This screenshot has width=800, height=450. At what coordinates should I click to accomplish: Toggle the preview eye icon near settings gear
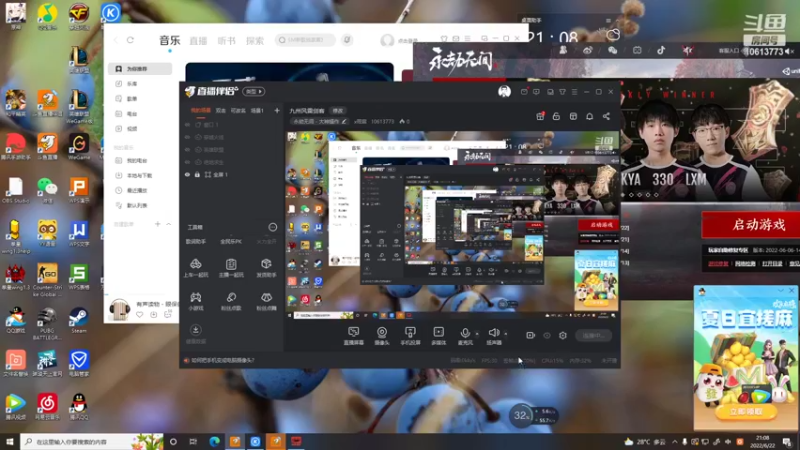[x=547, y=335]
